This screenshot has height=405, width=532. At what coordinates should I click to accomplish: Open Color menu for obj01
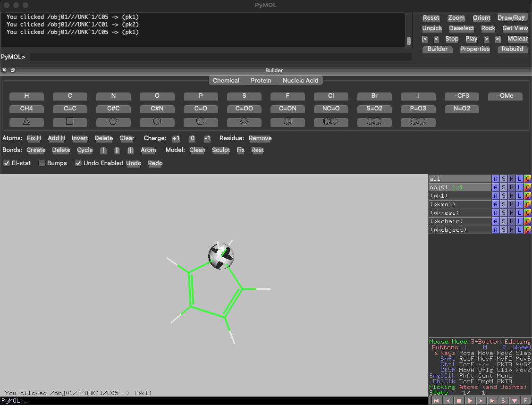point(528,187)
